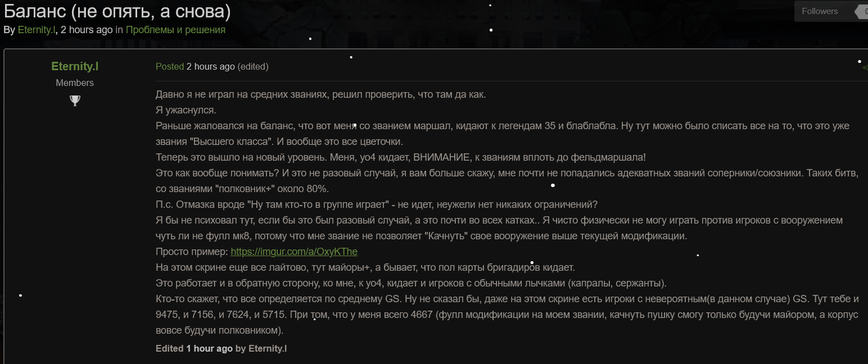The height and width of the screenshot is (364, 868).
Task: View poster Eternity.l profile above the post
Action: coord(75,66)
